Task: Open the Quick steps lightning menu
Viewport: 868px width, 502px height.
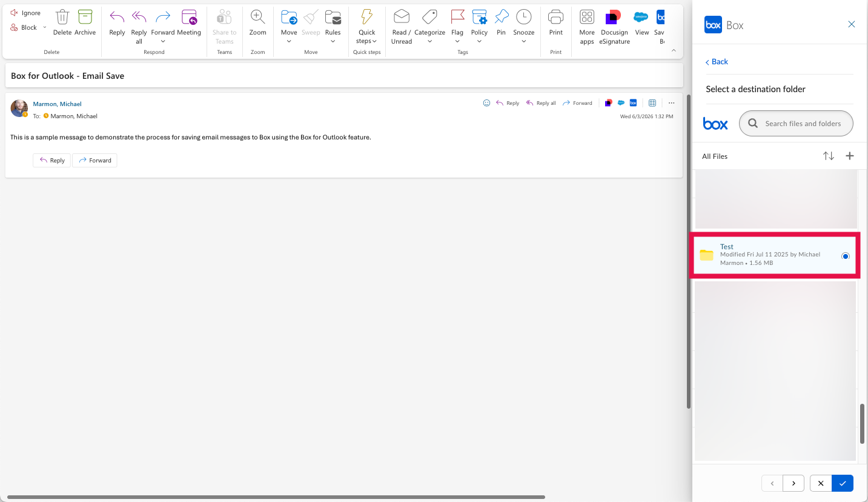Action: [x=366, y=27]
